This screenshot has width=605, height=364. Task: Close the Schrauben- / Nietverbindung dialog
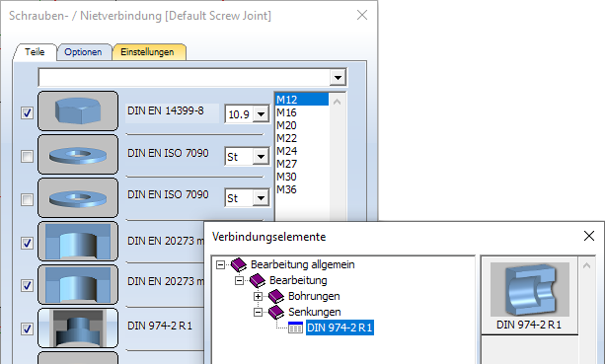[362, 16]
